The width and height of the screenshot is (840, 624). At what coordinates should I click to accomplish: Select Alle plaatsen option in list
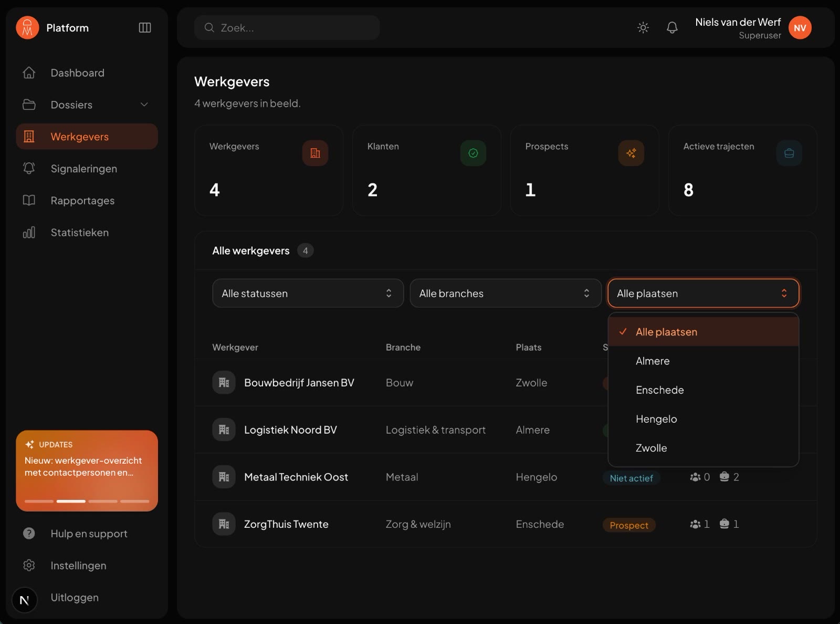click(x=703, y=332)
